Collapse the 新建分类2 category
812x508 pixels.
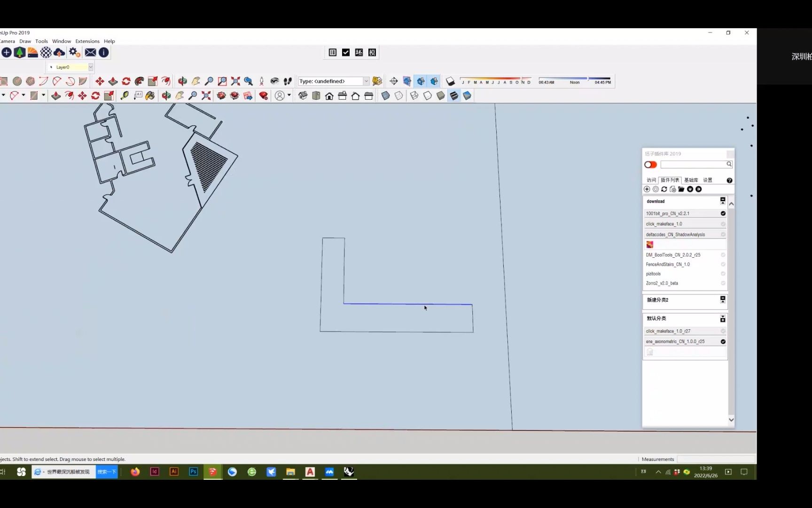(x=723, y=300)
